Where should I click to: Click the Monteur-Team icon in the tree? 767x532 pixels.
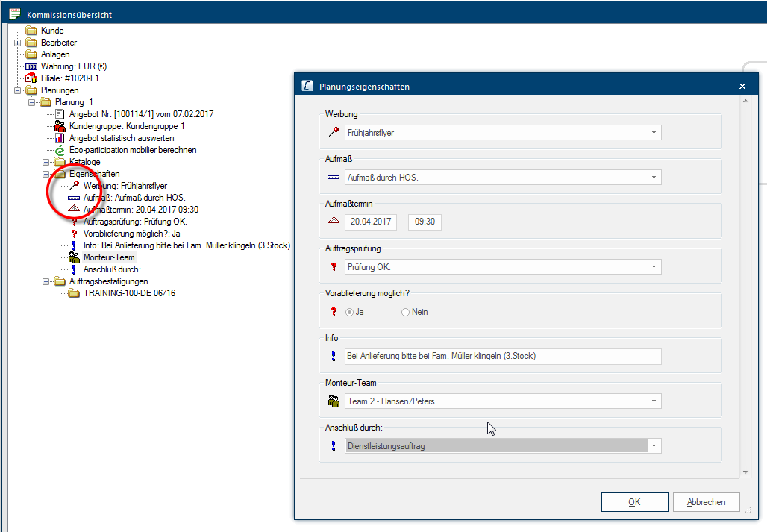coord(74,257)
